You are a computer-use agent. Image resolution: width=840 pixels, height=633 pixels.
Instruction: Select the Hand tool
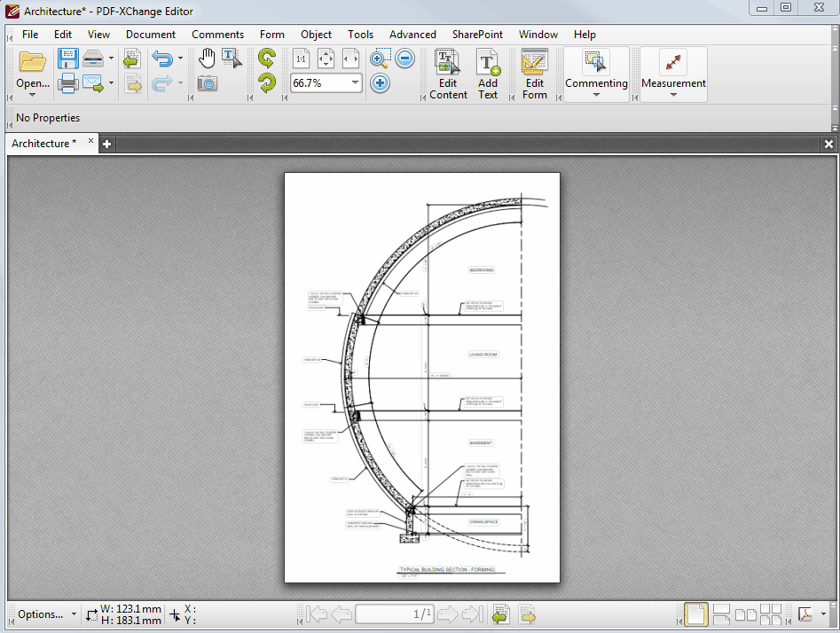[x=206, y=59]
